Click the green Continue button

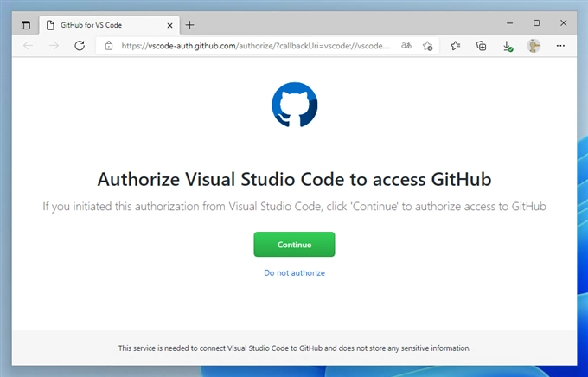click(x=294, y=244)
